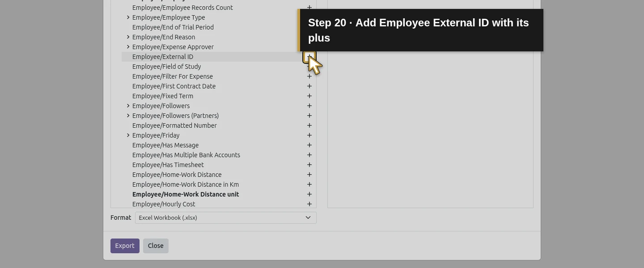Open the Format dropdown (Excel Workbook)
Viewport: 644px width, 268px height.
[225, 218]
